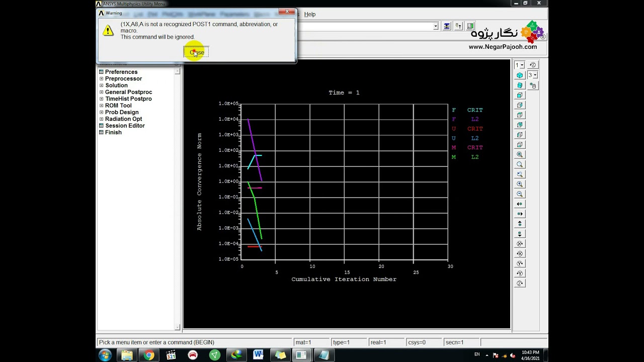644x362 pixels.
Task: Expand the General Postproc tree node
Action: click(101, 92)
